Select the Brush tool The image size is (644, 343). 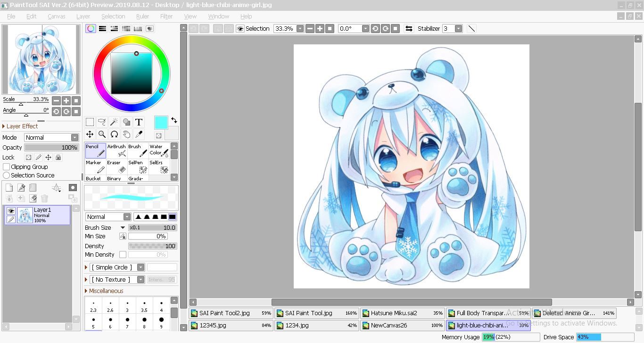pyautogui.click(x=138, y=151)
